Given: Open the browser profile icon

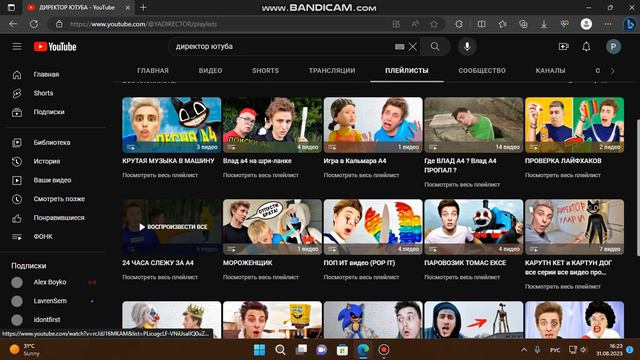Looking at the screenshot, I should point(586,24).
